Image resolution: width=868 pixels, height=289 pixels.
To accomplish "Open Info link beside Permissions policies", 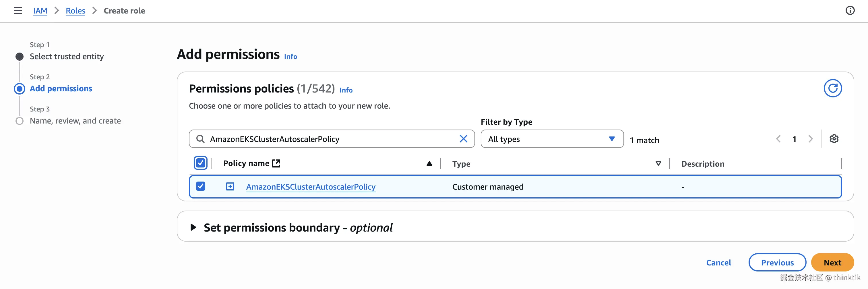I will 346,90.
